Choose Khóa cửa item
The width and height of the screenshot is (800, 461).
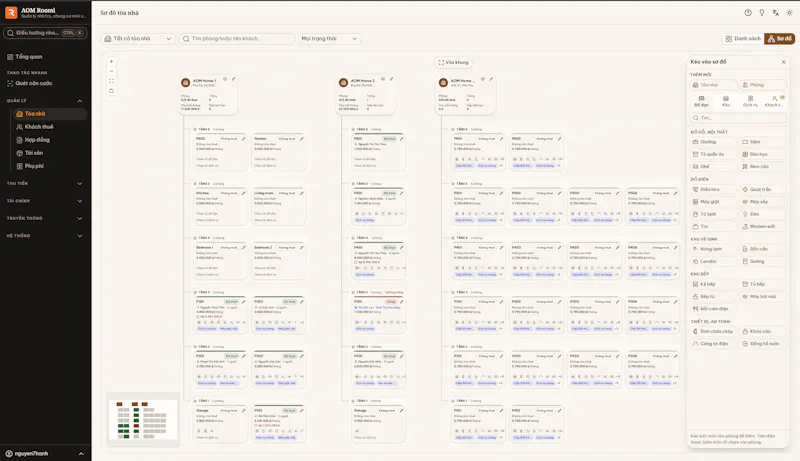(x=763, y=331)
